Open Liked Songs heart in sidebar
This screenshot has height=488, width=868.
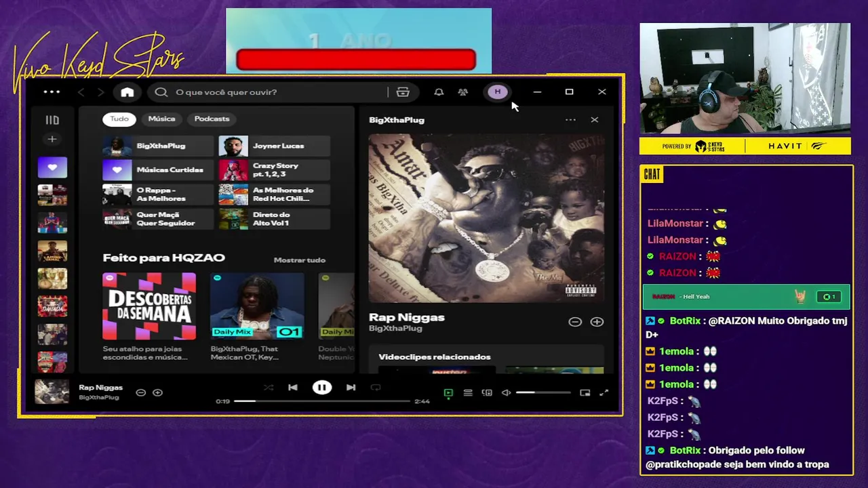tap(52, 167)
